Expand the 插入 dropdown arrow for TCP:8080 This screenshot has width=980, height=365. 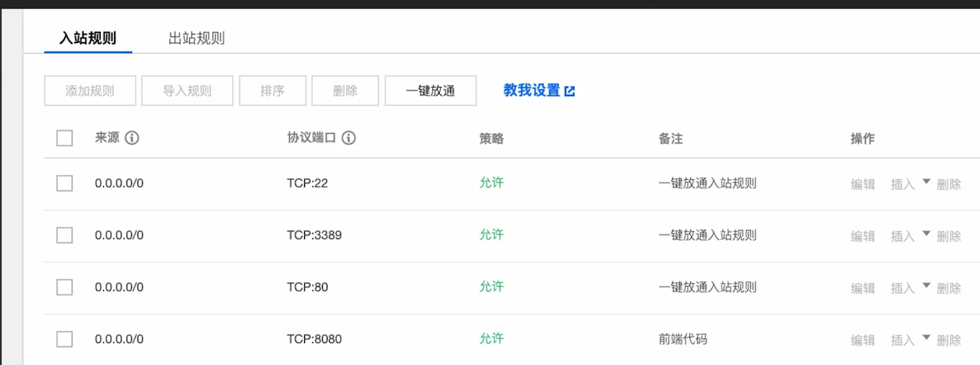pos(926,338)
